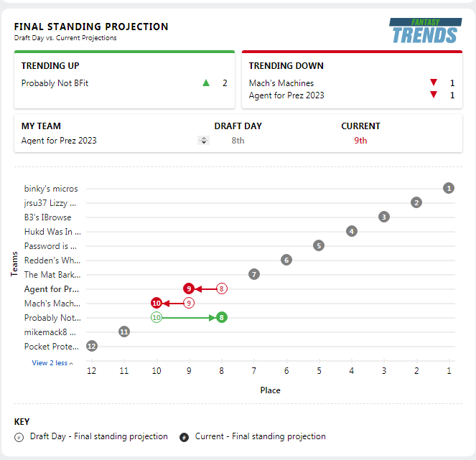Screen dimensions: 476x460
Task: Click green trending up arrow icon
Action: click(206, 83)
